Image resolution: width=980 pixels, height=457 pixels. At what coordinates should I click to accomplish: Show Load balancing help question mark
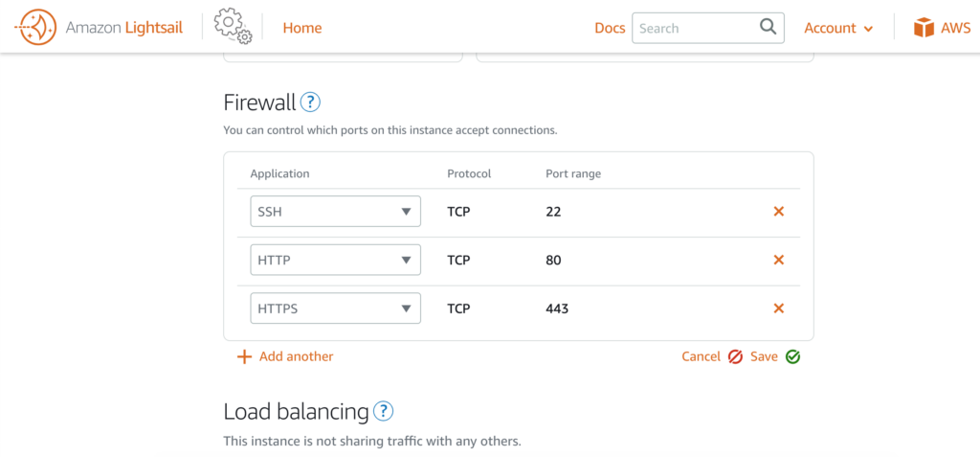383,411
